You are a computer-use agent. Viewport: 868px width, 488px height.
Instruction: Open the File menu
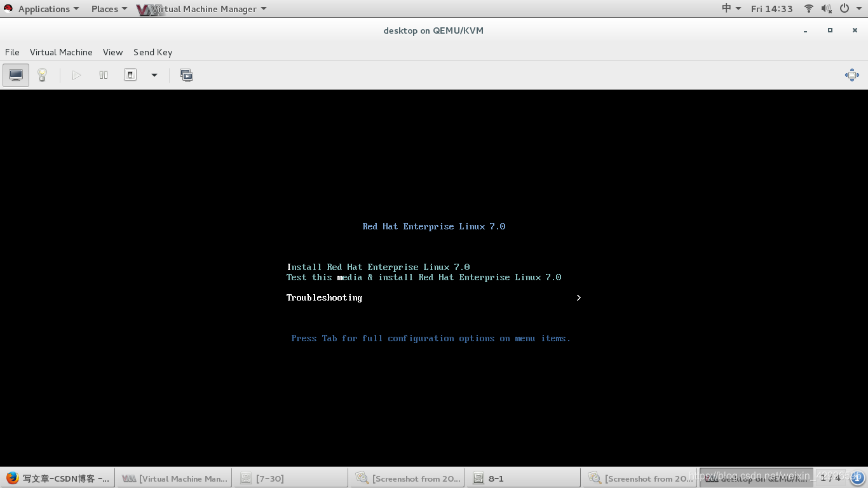click(12, 52)
